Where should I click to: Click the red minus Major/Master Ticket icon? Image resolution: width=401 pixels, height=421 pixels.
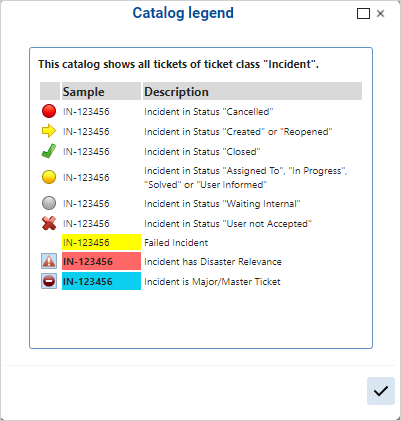[x=49, y=281]
